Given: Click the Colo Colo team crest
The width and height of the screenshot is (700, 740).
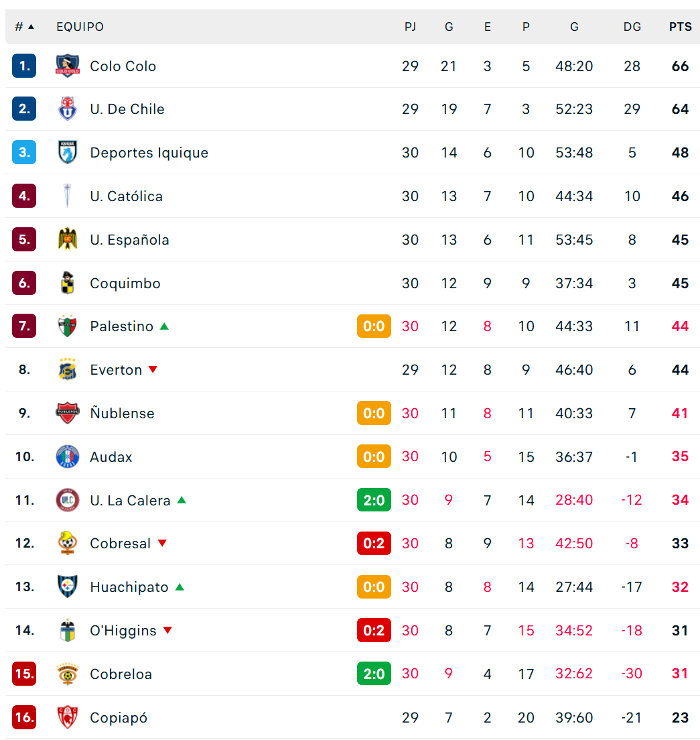Looking at the screenshot, I should tap(68, 66).
